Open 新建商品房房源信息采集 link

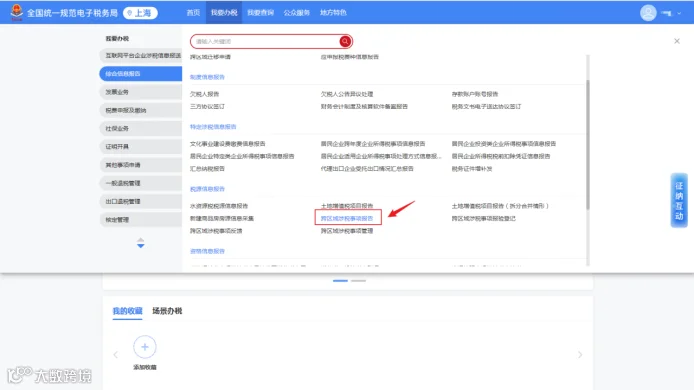(x=222, y=218)
